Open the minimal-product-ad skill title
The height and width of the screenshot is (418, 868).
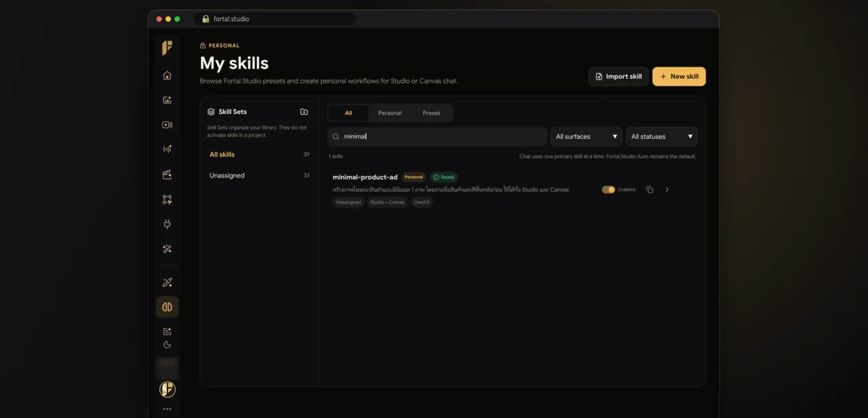pyautogui.click(x=365, y=177)
